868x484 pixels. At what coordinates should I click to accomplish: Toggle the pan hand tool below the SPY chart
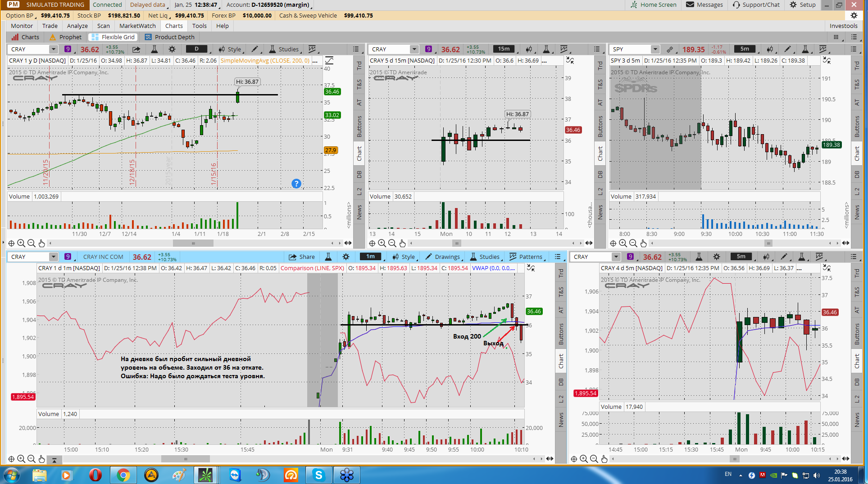643,243
